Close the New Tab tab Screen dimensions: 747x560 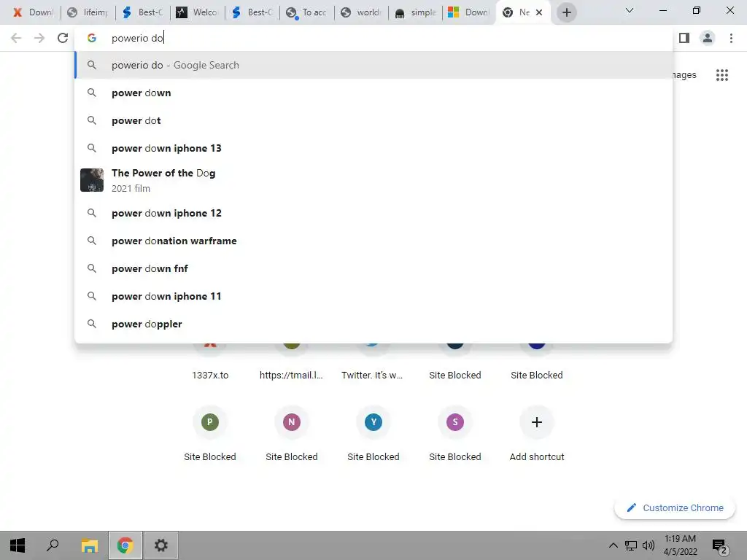click(539, 12)
